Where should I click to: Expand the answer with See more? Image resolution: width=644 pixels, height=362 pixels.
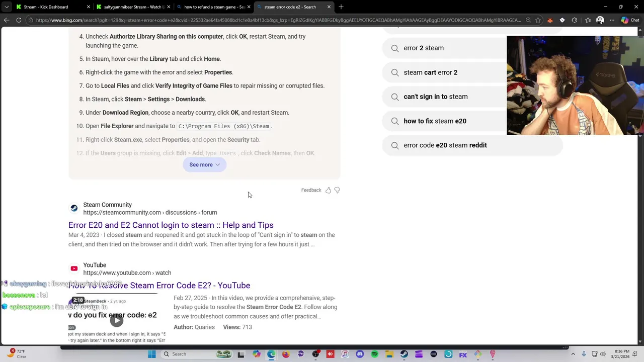(x=205, y=164)
